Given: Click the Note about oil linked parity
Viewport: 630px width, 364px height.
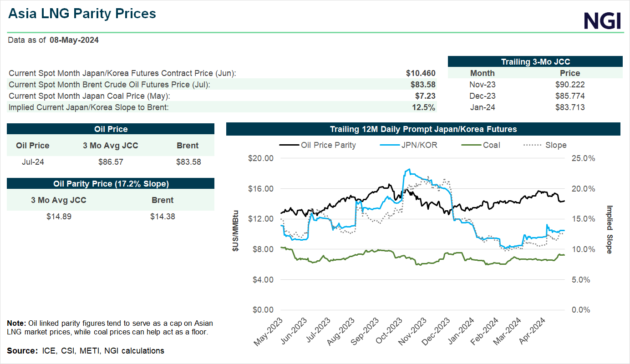Looking at the screenshot, I should (110, 328).
